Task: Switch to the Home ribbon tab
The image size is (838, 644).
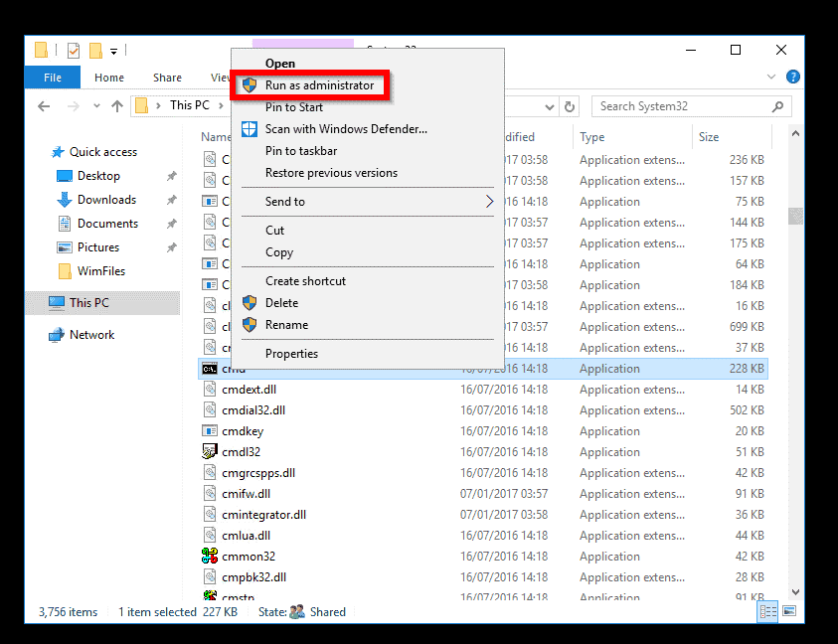Action: click(x=109, y=78)
